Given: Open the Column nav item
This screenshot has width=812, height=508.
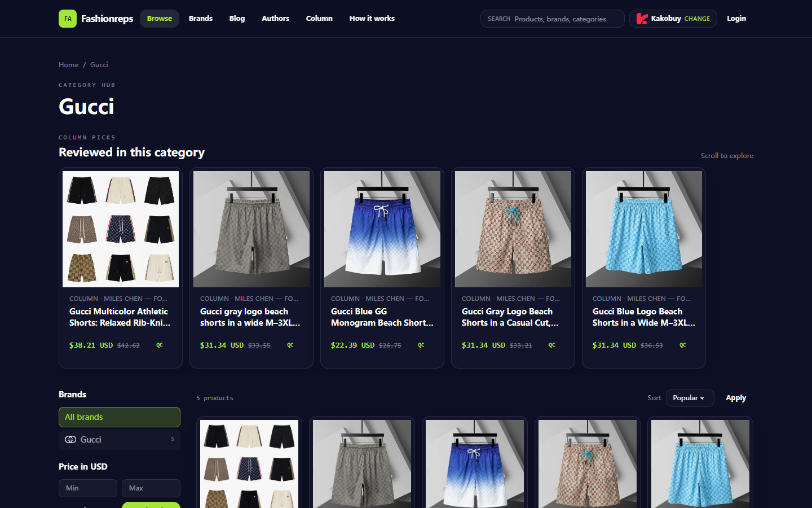Looking at the screenshot, I should point(319,19).
